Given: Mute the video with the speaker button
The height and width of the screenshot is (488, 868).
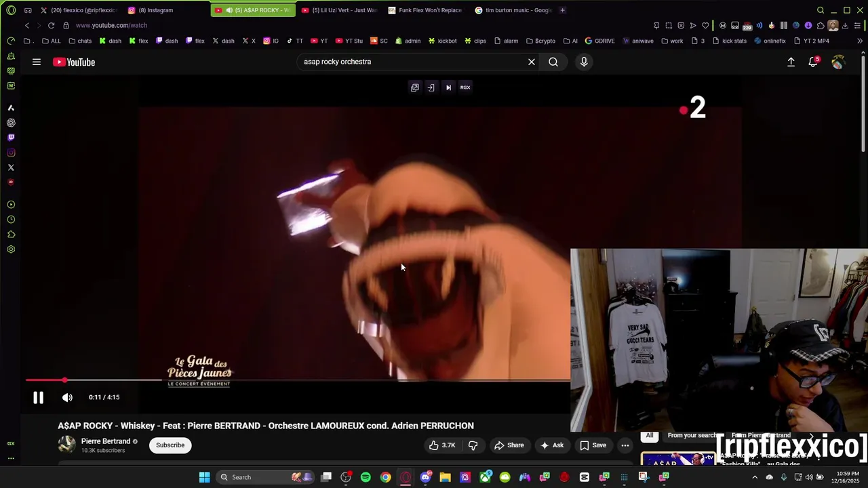Looking at the screenshot, I should click(67, 398).
